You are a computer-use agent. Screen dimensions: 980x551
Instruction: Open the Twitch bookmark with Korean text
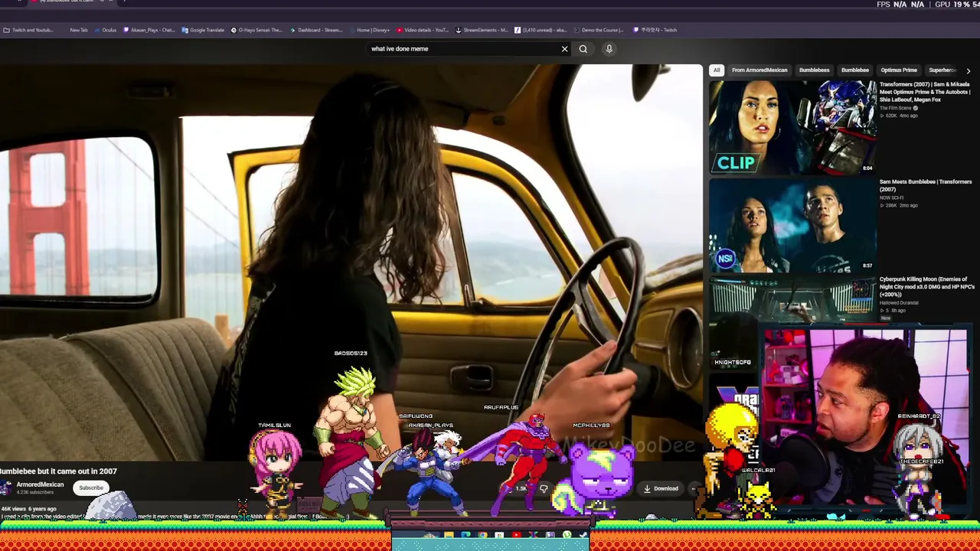click(x=655, y=30)
